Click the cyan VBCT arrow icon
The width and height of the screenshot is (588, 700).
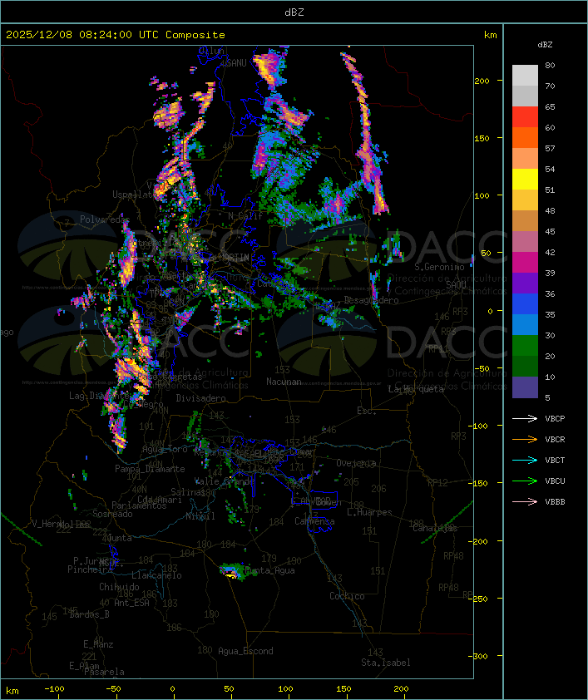click(x=525, y=461)
